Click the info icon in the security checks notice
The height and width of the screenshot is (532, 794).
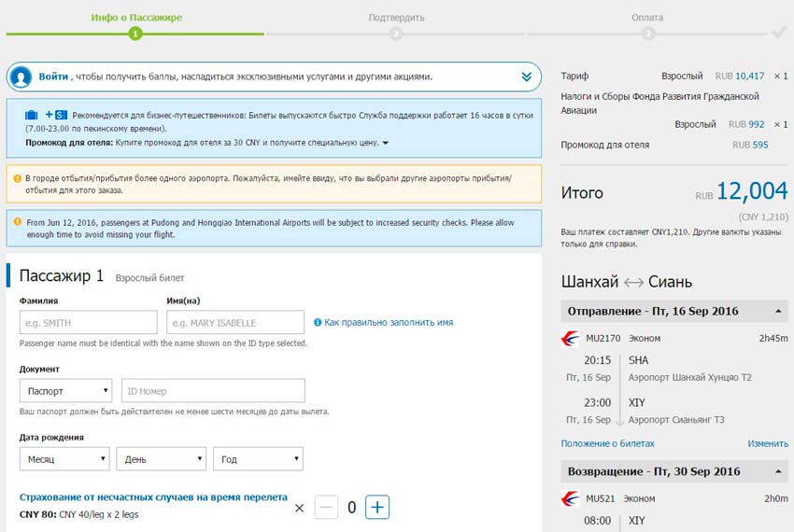tap(17, 222)
